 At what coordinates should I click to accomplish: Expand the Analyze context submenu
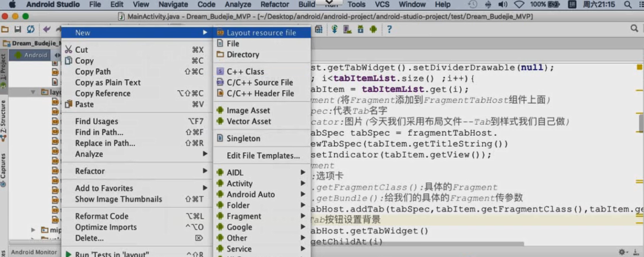click(x=137, y=154)
